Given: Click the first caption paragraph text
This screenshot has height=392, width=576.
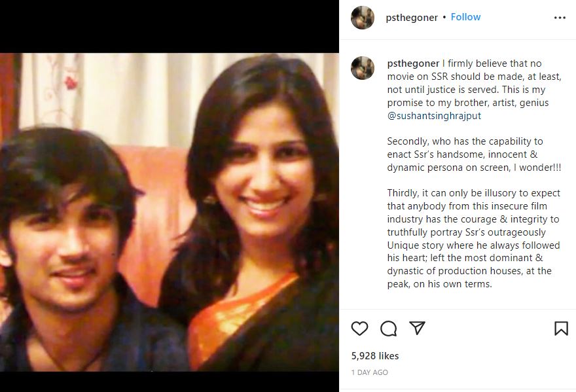Looking at the screenshot, I should (474, 89).
